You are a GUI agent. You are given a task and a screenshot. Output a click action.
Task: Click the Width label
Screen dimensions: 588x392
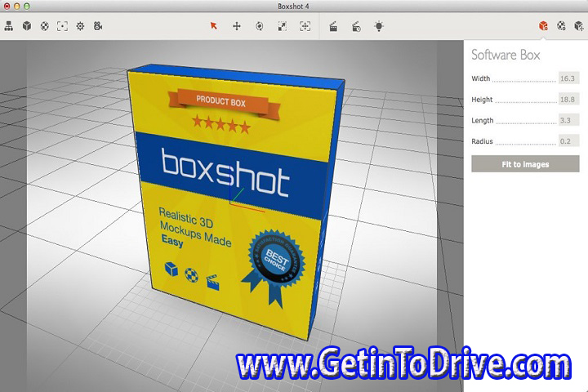click(x=481, y=78)
